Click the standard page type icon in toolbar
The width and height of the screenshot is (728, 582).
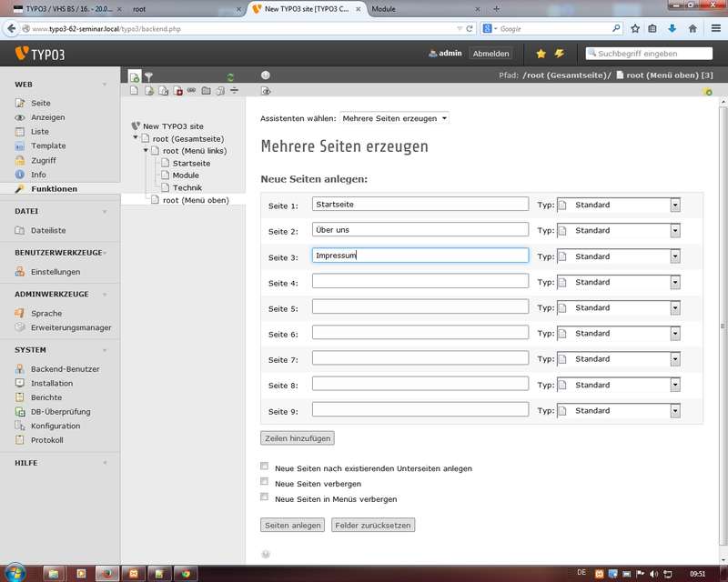[x=134, y=91]
